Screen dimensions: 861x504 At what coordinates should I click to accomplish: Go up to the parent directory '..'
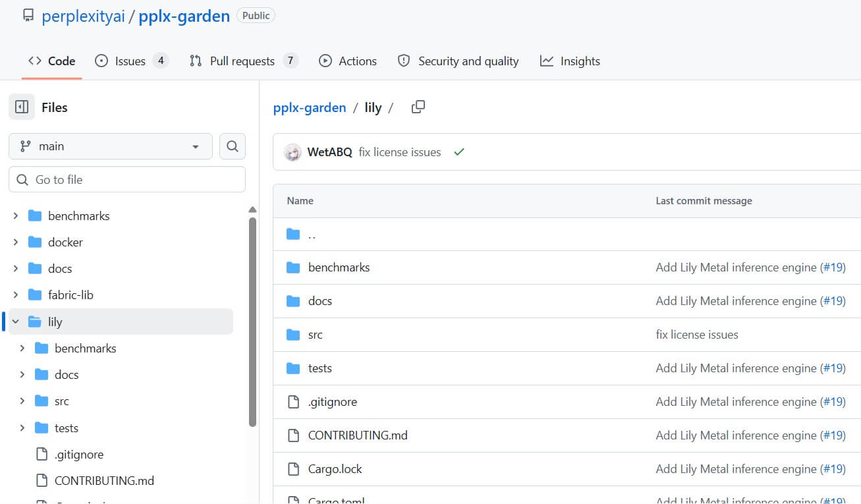(312, 235)
